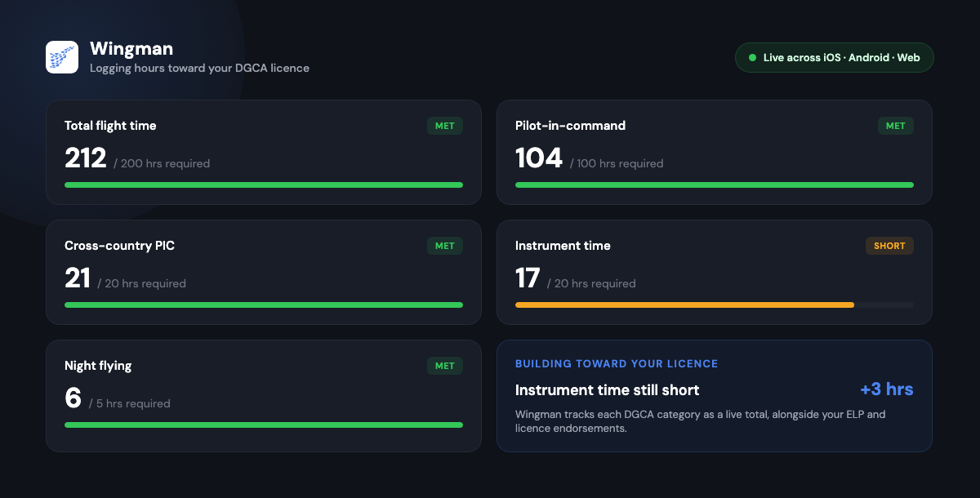Image resolution: width=980 pixels, height=498 pixels.
Task: Click the Total flight time label
Action: point(110,126)
